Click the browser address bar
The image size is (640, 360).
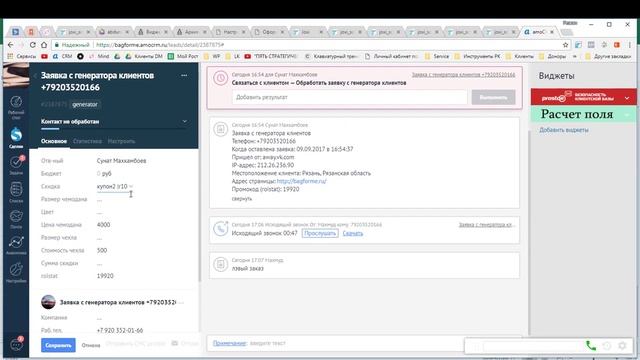(306, 45)
